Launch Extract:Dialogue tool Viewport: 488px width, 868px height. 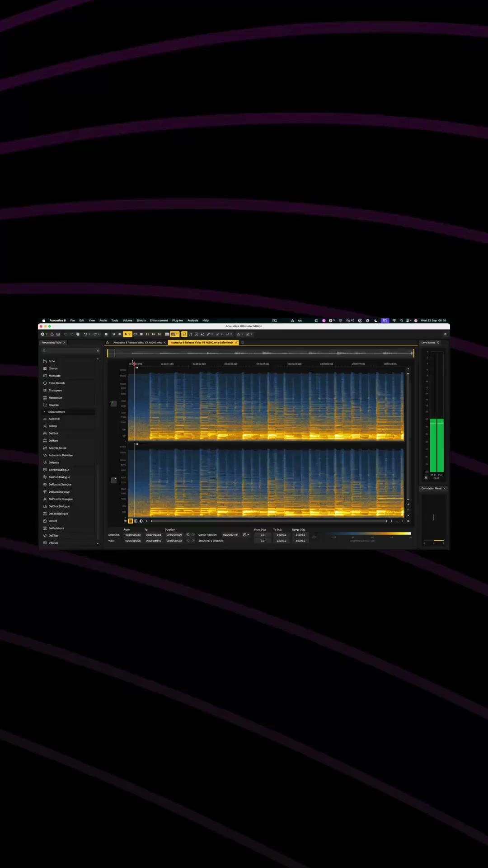59,470
